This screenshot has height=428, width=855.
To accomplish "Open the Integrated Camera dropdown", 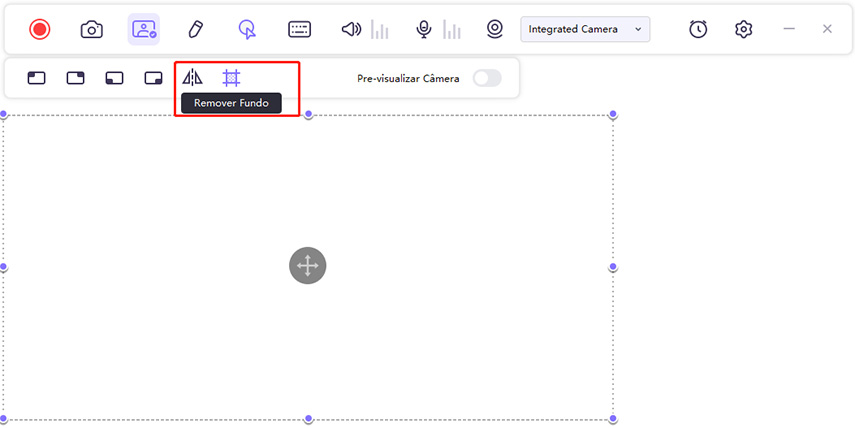I will [585, 29].
